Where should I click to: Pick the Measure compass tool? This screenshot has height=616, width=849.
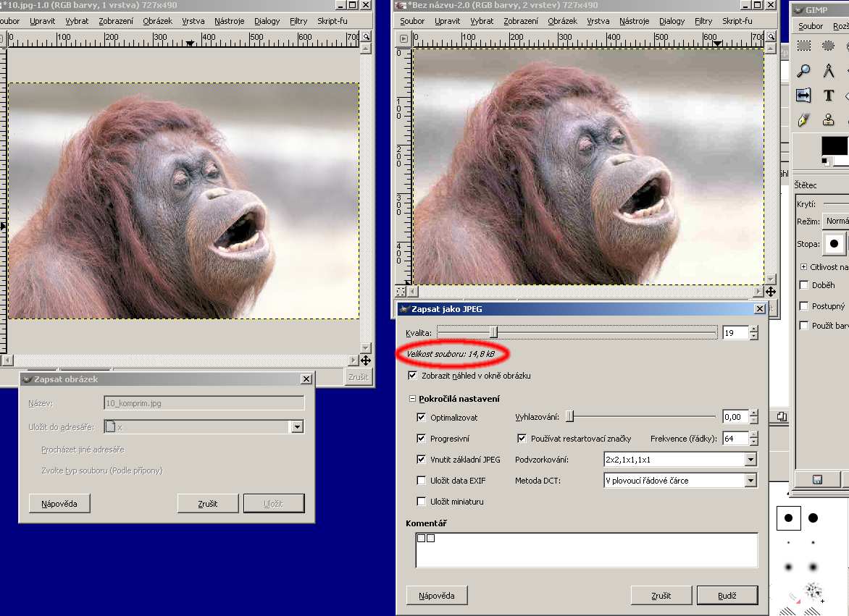(829, 71)
